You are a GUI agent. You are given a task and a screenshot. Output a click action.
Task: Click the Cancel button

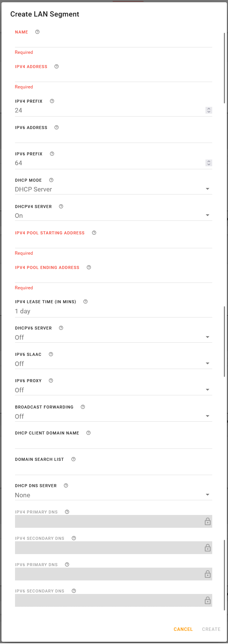pos(183,629)
